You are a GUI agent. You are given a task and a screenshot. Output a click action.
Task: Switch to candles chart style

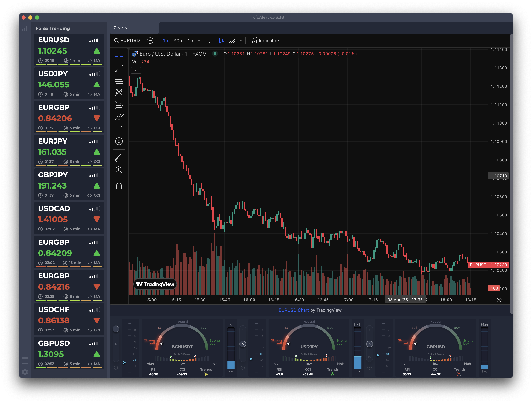click(x=221, y=40)
